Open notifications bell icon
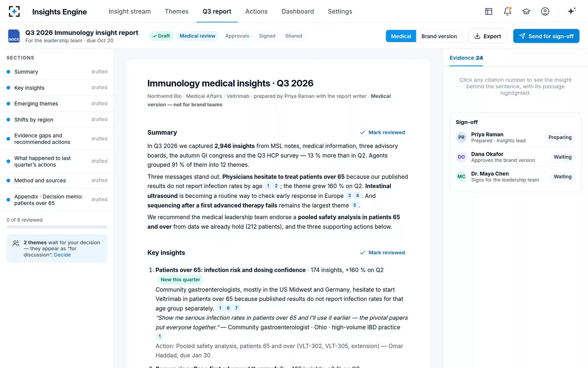 coord(508,11)
